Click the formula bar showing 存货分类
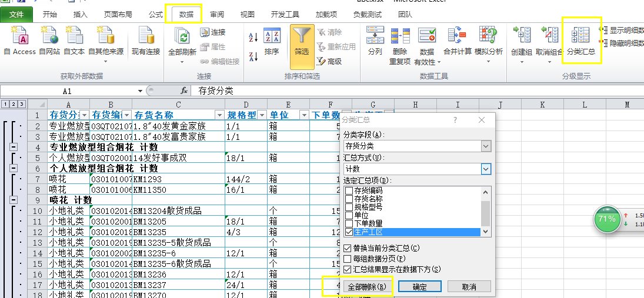The image size is (644, 298). [x=419, y=91]
